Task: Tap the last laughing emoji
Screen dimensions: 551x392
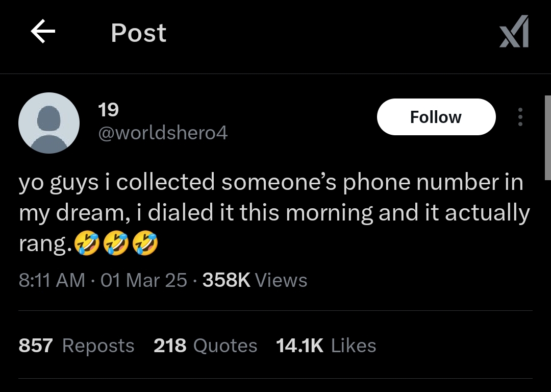Action: click(145, 244)
